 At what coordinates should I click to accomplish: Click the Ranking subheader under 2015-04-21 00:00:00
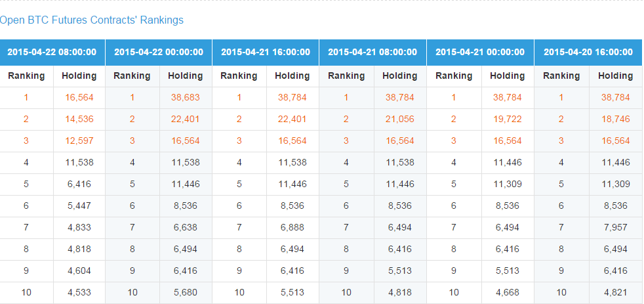(454, 76)
